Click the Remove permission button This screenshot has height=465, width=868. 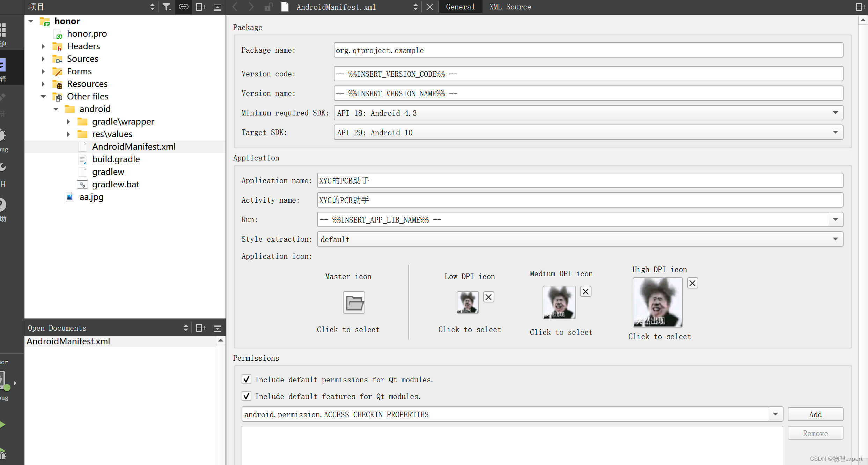point(815,433)
